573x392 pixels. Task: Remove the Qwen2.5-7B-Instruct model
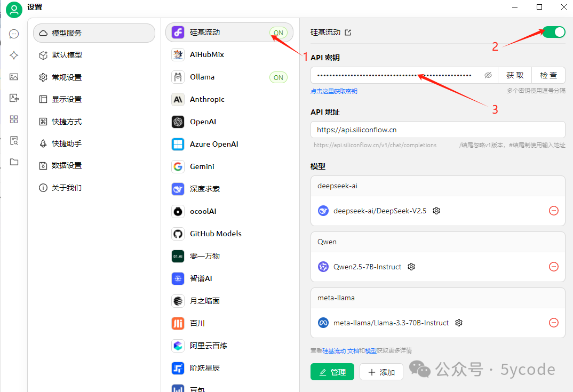coord(554,267)
